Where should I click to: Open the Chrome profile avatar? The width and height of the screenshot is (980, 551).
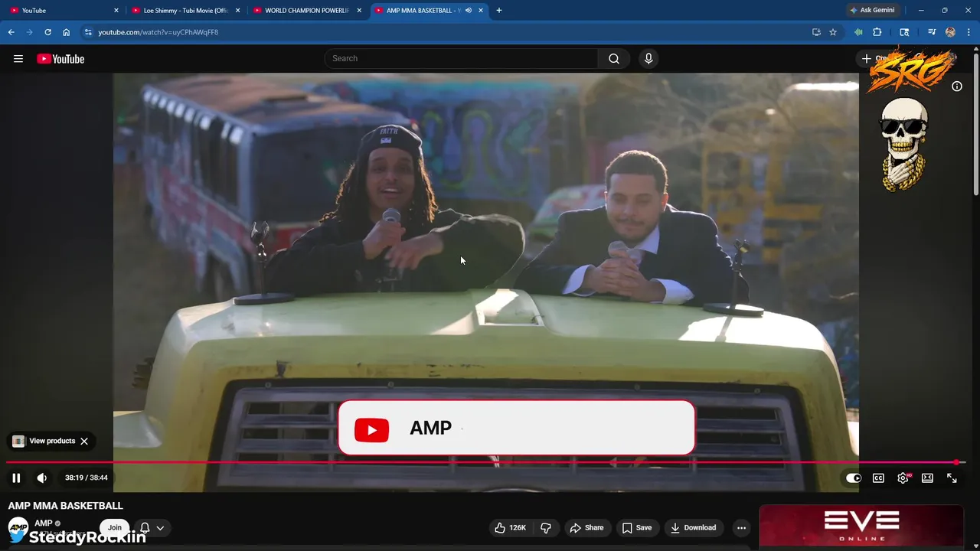pyautogui.click(x=950, y=32)
